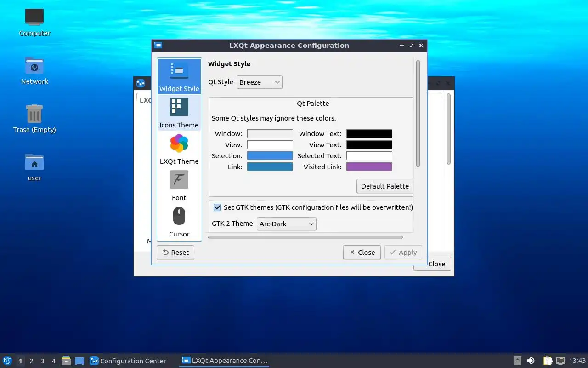Image resolution: width=588 pixels, height=368 pixels.
Task: Click the Qt Palette group title
Action: tap(313, 103)
